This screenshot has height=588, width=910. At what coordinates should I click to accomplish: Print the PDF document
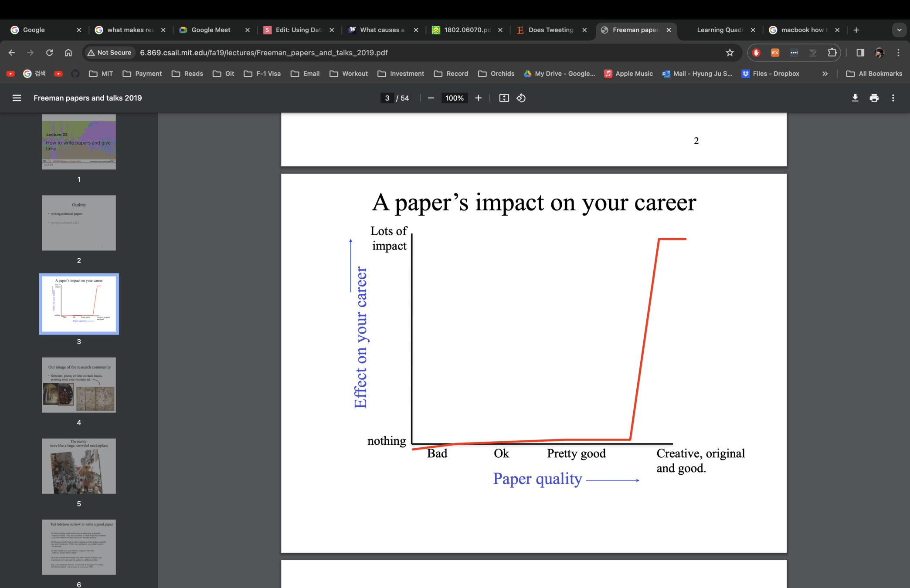[874, 98]
